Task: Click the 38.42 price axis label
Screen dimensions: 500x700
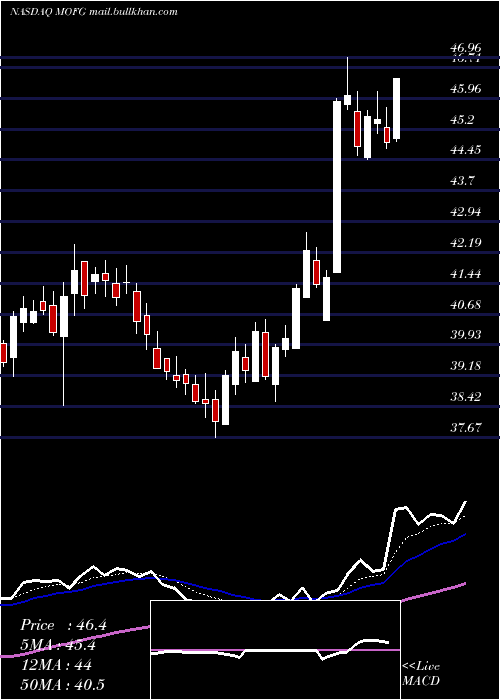Action: pos(466,397)
